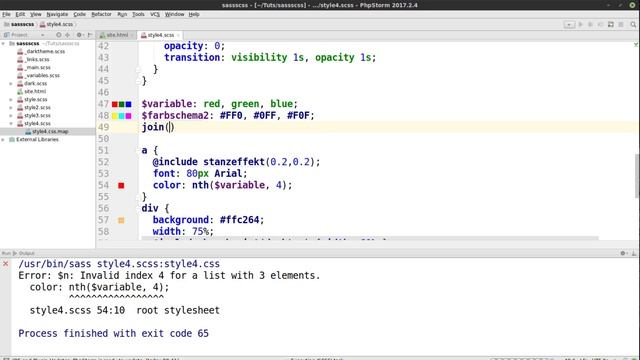
Task: Click the fold marker on line 51
Action: click(138, 151)
